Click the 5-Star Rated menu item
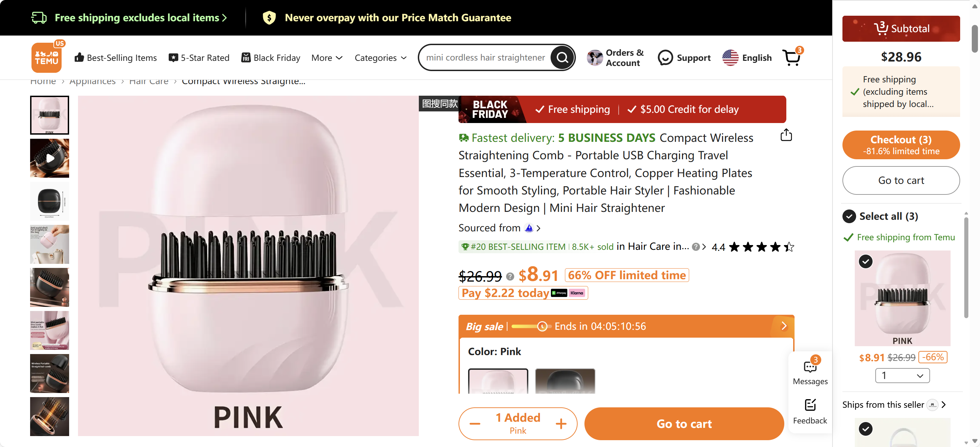 (198, 57)
